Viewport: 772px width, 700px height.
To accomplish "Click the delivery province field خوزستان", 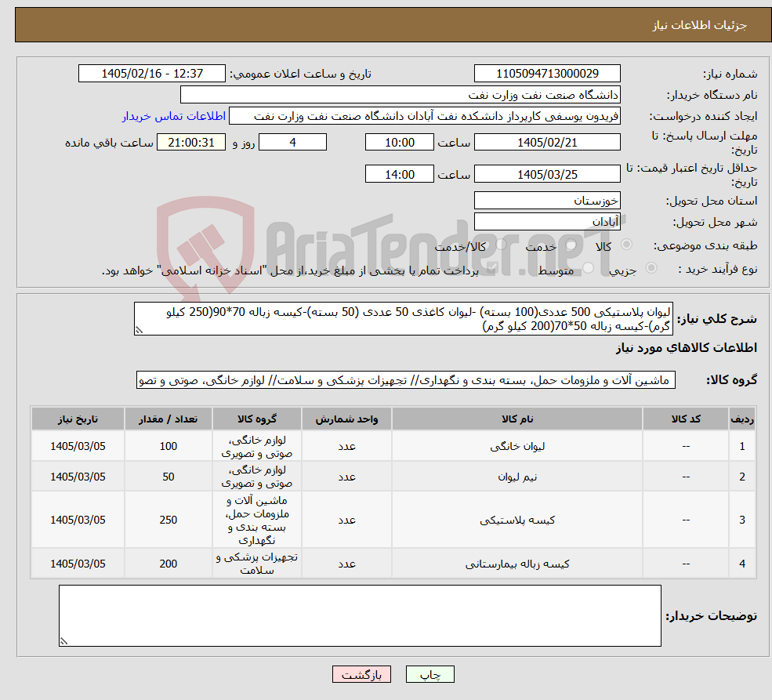I will 547,201.
